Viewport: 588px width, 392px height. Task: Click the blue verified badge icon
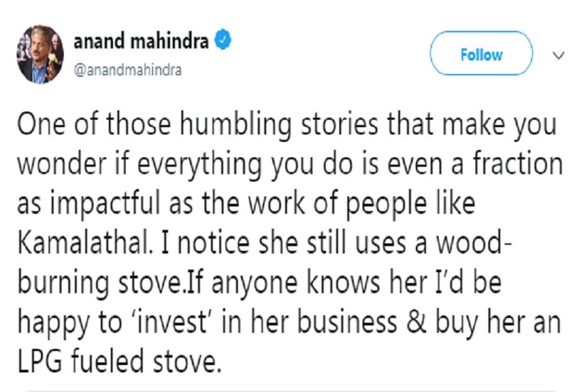point(222,40)
